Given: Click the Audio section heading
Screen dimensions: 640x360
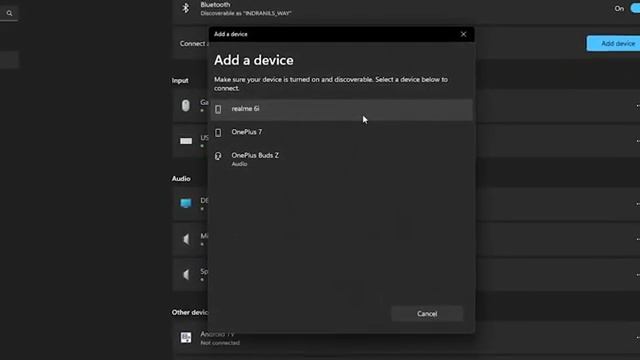Looking at the screenshot, I should click(181, 179).
